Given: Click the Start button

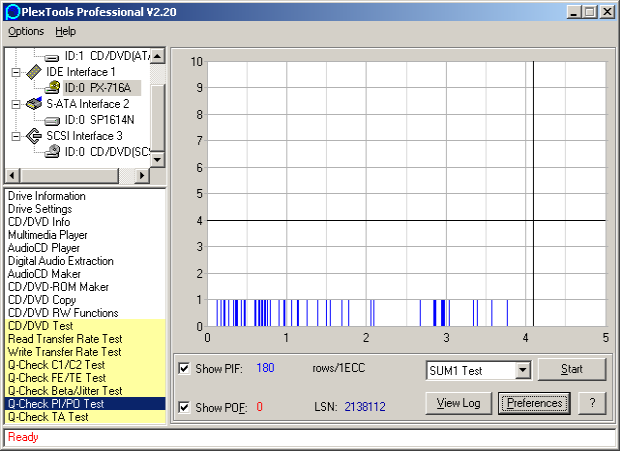Looking at the screenshot, I should point(572,369).
